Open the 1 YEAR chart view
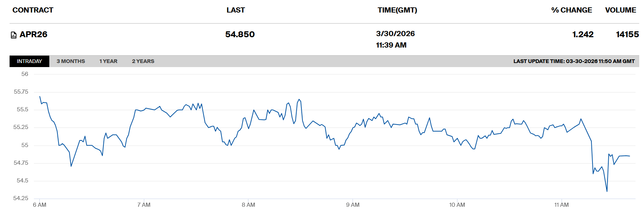This screenshot has width=644, height=213. point(108,61)
